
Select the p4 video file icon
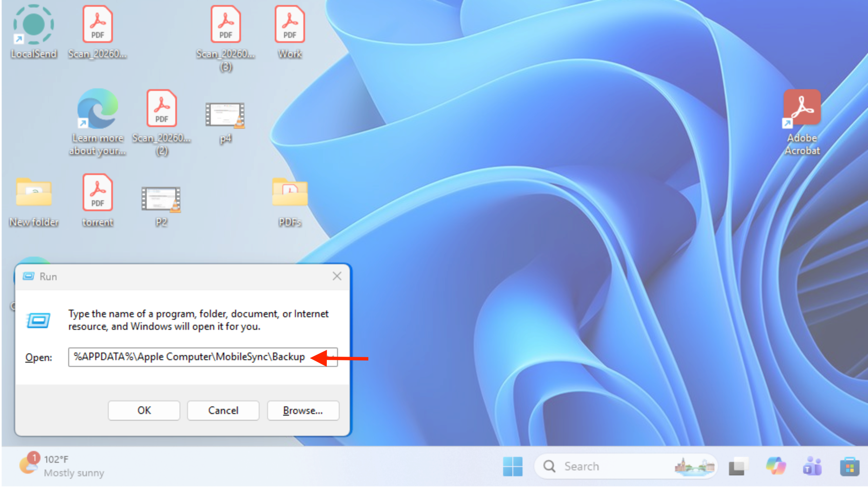(225, 123)
